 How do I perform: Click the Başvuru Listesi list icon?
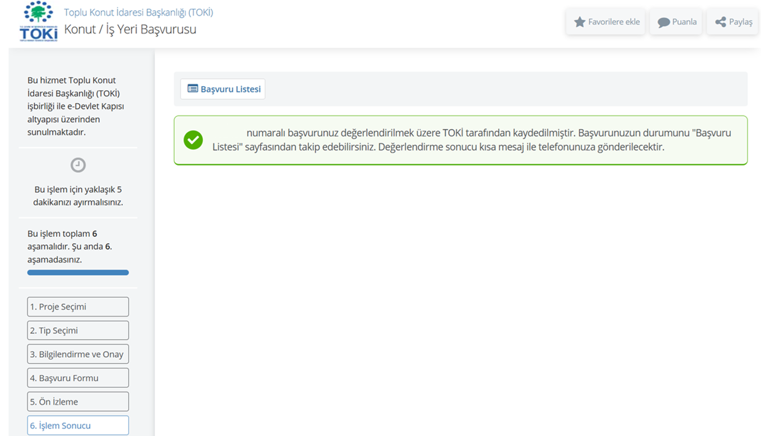click(193, 89)
